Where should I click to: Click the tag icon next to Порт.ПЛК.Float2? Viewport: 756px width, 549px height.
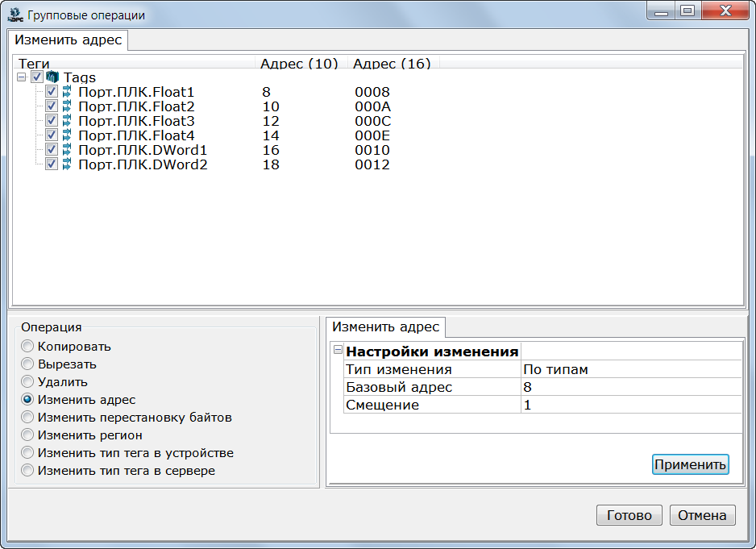pyautogui.click(x=67, y=107)
